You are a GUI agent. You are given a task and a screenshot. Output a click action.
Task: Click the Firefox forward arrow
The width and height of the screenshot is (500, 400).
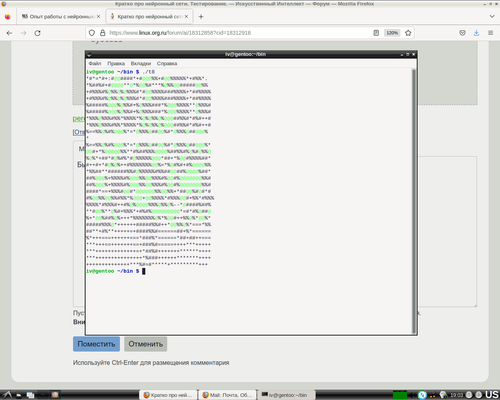click(x=23, y=33)
